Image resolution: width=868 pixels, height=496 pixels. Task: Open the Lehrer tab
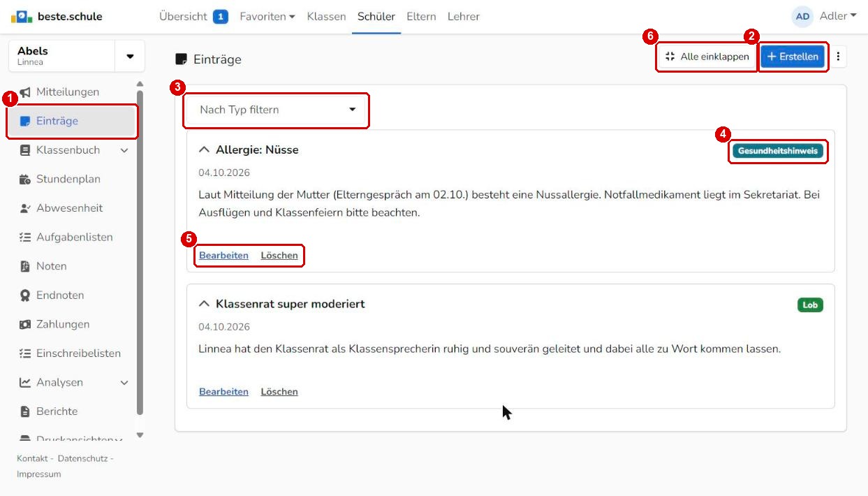[x=464, y=16]
